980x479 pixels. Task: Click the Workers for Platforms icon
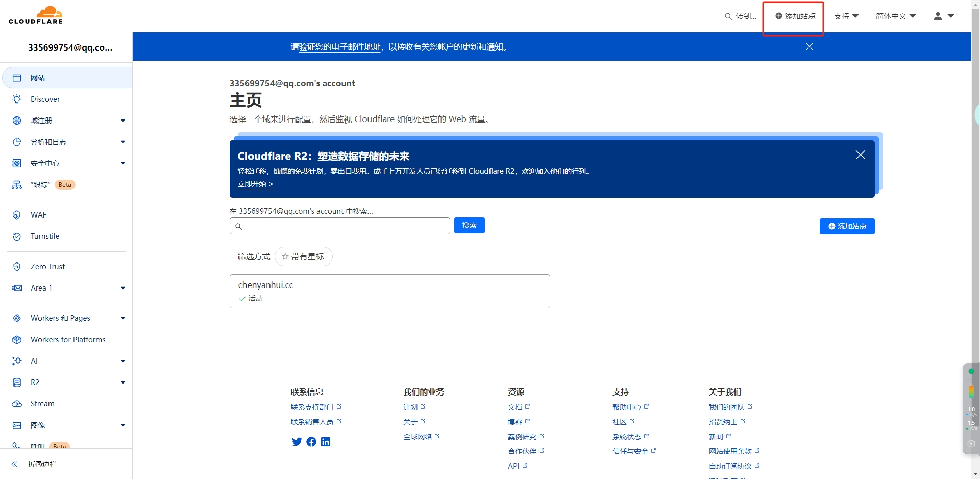click(17, 340)
